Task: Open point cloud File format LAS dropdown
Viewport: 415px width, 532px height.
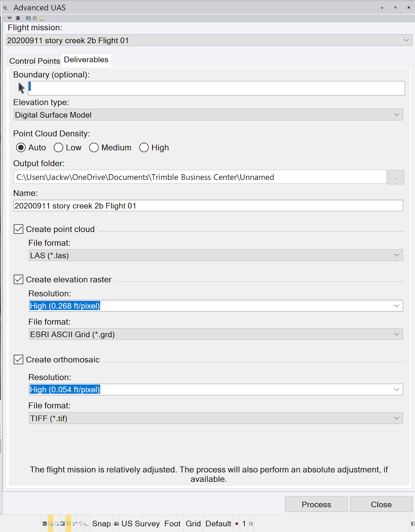Action: click(x=216, y=255)
